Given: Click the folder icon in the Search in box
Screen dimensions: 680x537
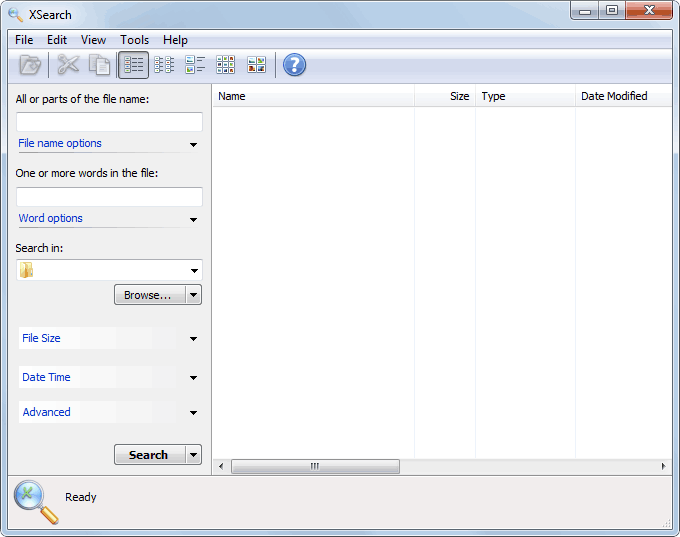Looking at the screenshot, I should (x=27, y=271).
